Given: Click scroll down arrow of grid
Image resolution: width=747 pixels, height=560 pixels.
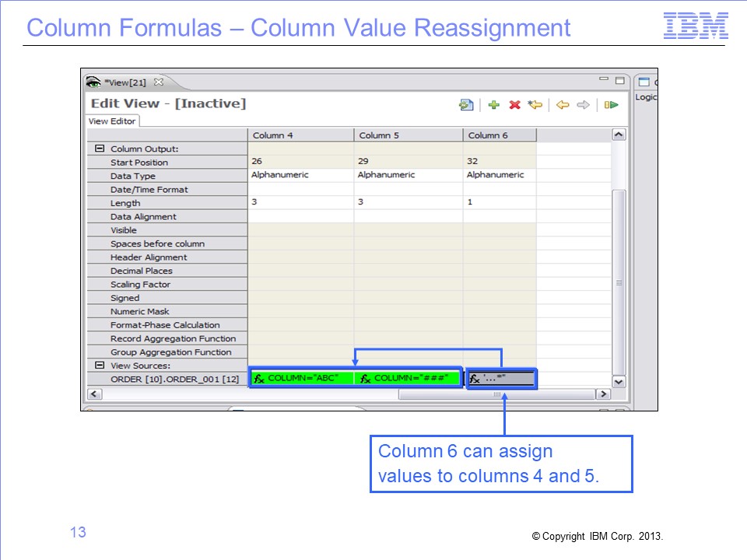Looking at the screenshot, I should [x=619, y=382].
